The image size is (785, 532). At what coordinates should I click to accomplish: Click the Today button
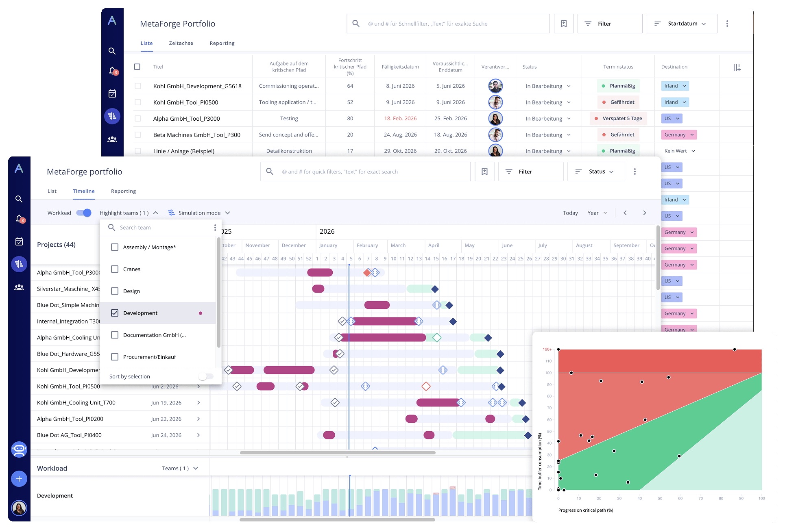coord(570,213)
